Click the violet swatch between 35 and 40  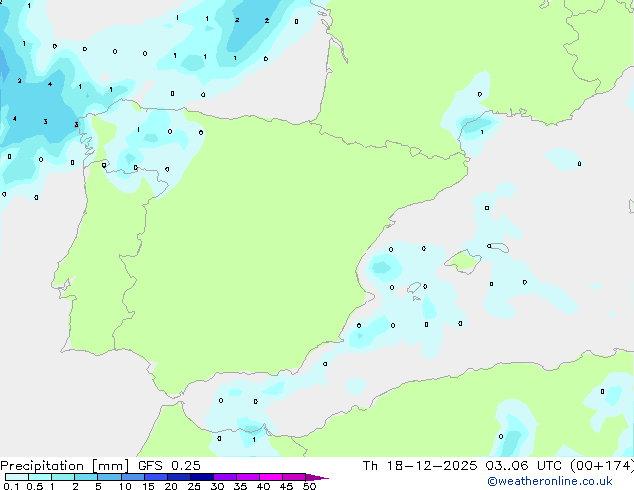[x=247, y=477]
